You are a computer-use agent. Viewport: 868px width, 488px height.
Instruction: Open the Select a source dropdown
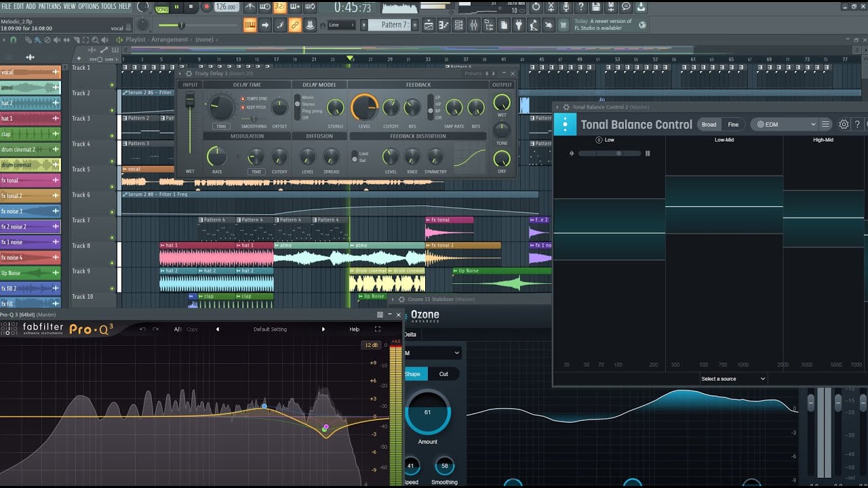click(733, 379)
